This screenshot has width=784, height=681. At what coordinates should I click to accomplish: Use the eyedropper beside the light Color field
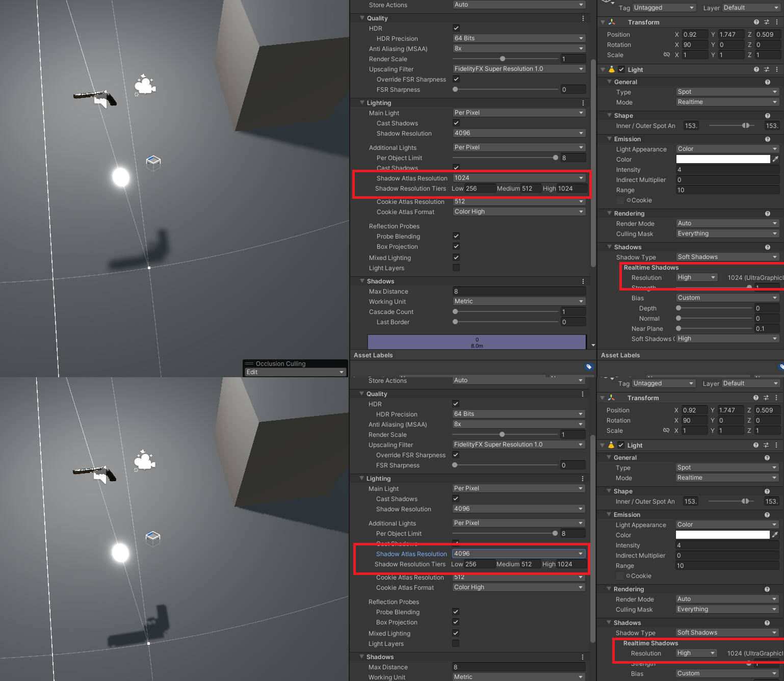pyautogui.click(x=776, y=159)
